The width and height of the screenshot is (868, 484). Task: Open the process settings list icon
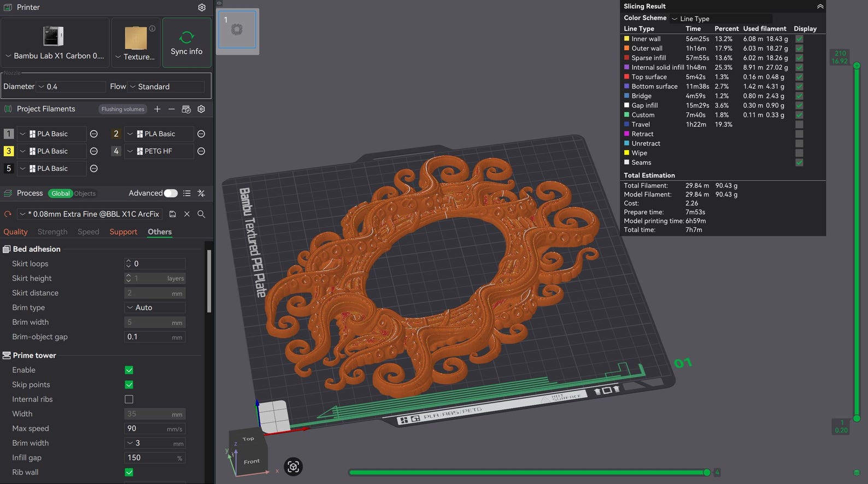[x=187, y=193]
